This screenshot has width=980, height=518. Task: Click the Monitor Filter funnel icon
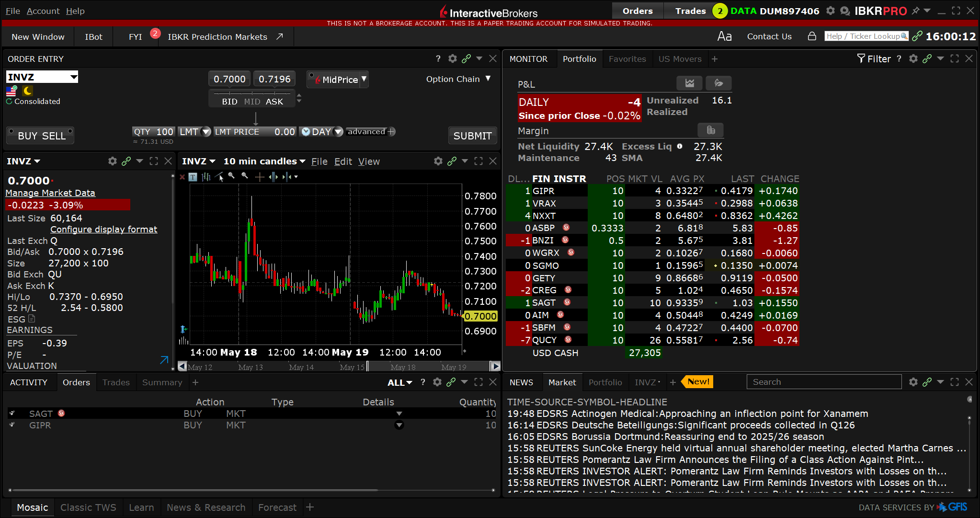click(861, 58)
